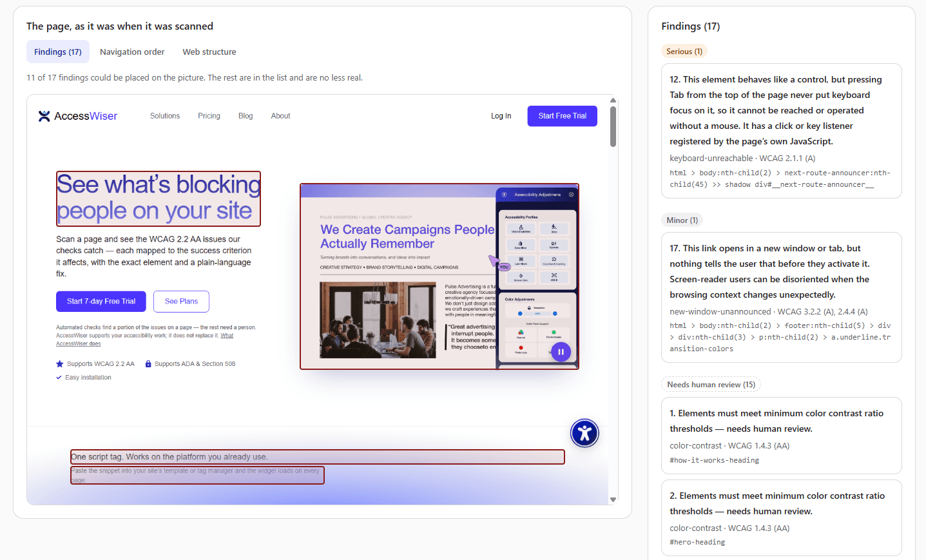Viewport: 926px width, 560px height.
Task: Select the Normal color vision option
Action: (x=521, y=334)
